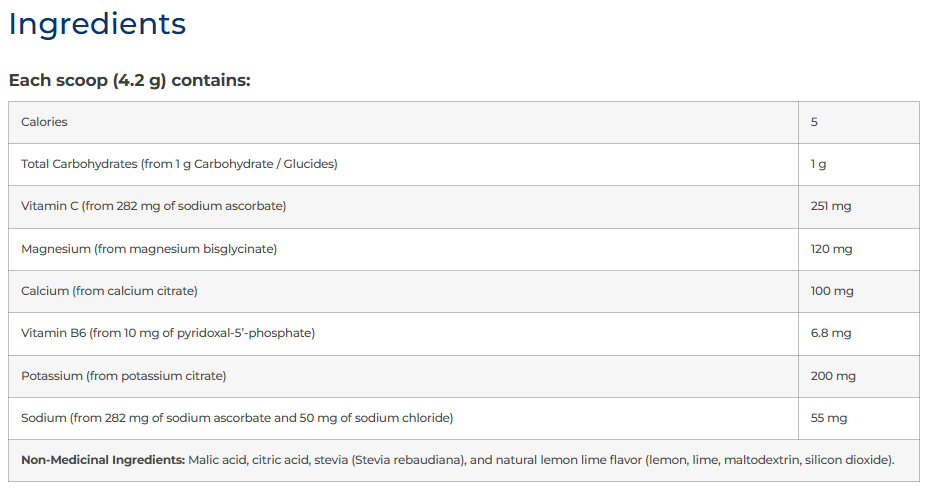Click the 1 g carbohydrates value

[x=818, y=164]
